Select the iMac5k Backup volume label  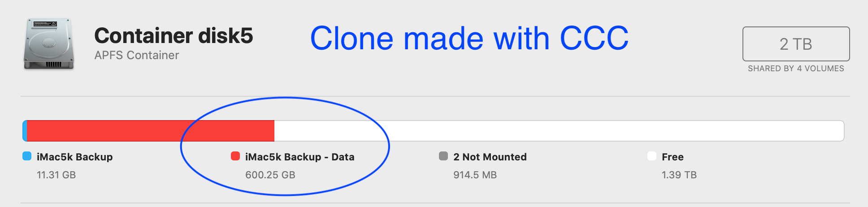(x=75, y=157)
